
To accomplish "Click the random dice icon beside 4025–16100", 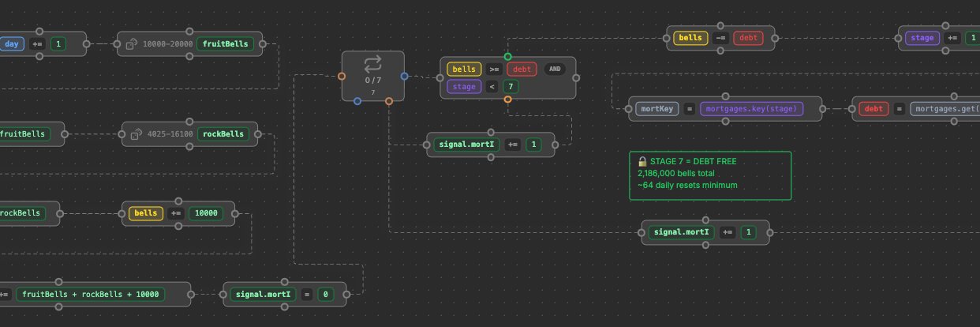I will (x=136, y=134).
